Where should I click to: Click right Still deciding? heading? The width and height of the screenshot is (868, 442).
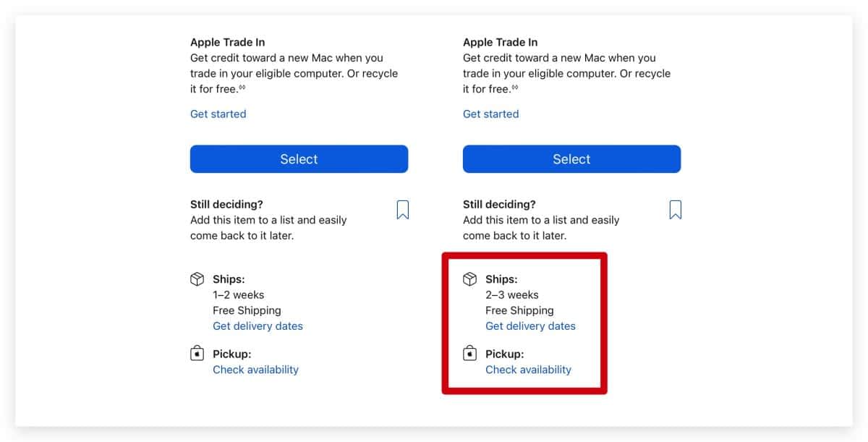point(499,205)
